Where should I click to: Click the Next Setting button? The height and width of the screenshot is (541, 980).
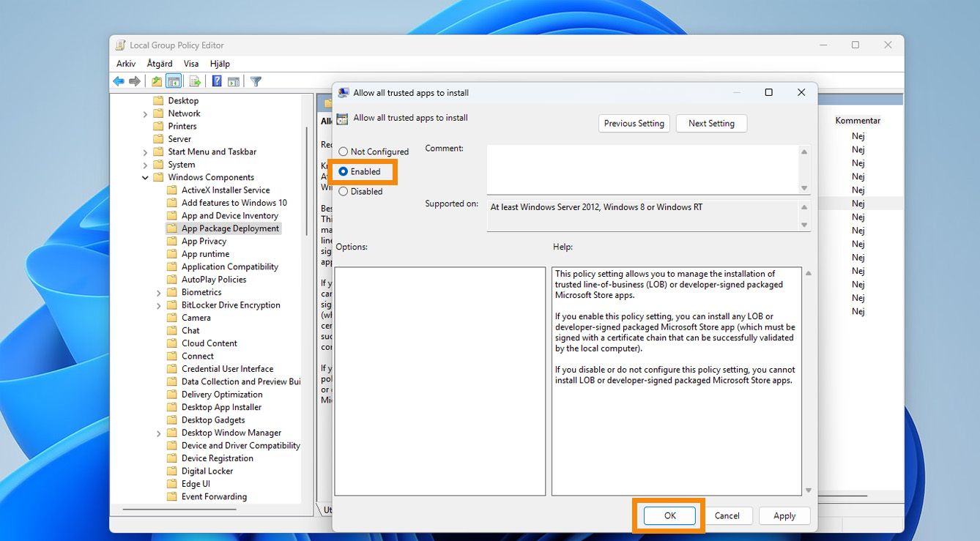pyautogui.click(x=711, y=124)
